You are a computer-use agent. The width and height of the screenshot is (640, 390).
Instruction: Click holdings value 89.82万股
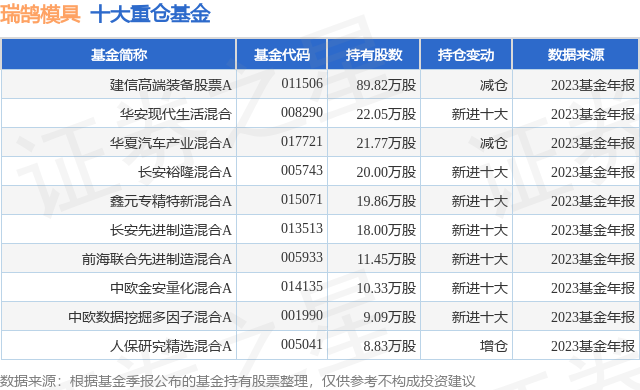point(386,85)
